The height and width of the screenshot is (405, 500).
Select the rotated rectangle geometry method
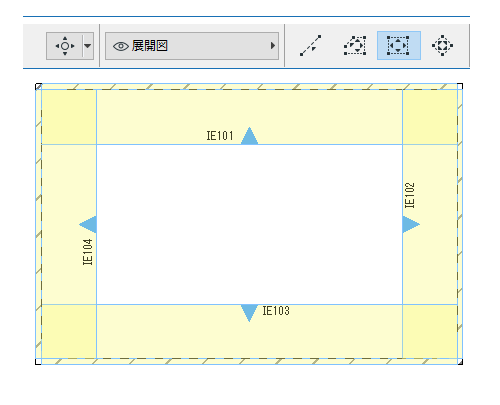pos(442,46)
